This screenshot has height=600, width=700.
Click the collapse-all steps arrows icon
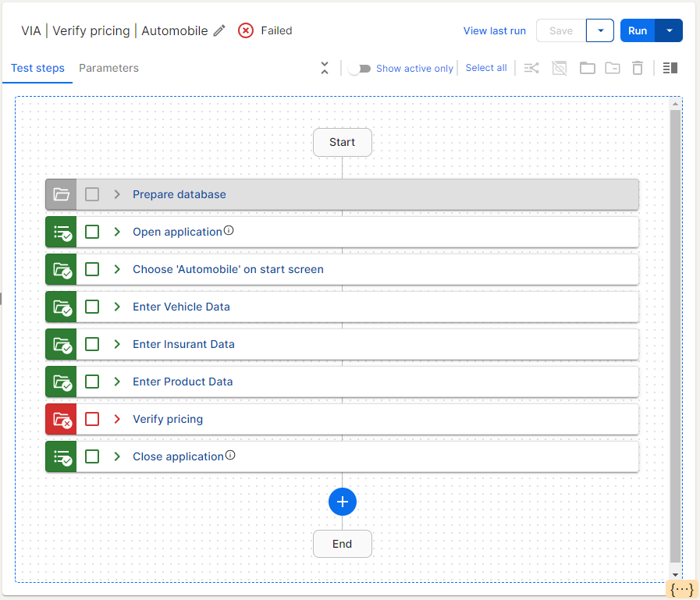pyautogui.click(x=325, y=68)
